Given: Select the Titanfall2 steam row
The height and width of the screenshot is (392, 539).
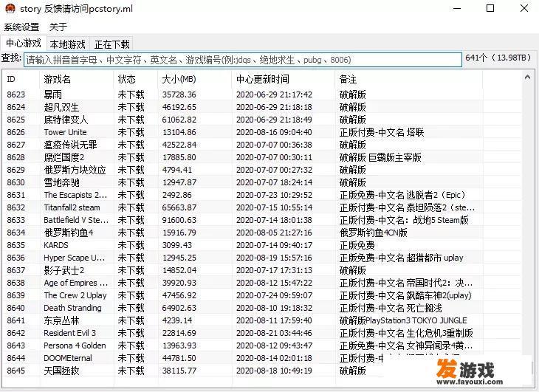Looking at the screenshot, I should [262, 207].
